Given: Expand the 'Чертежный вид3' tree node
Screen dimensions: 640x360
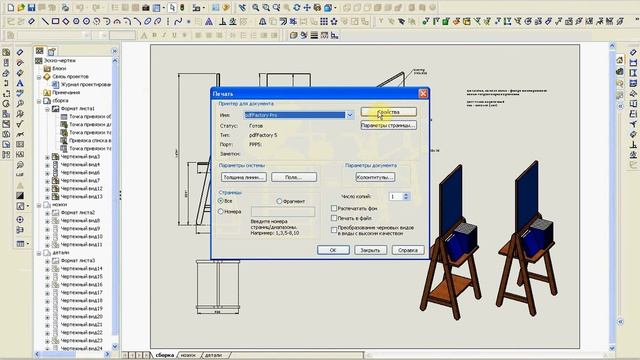Looking at the screenshot, I should 47,157.
